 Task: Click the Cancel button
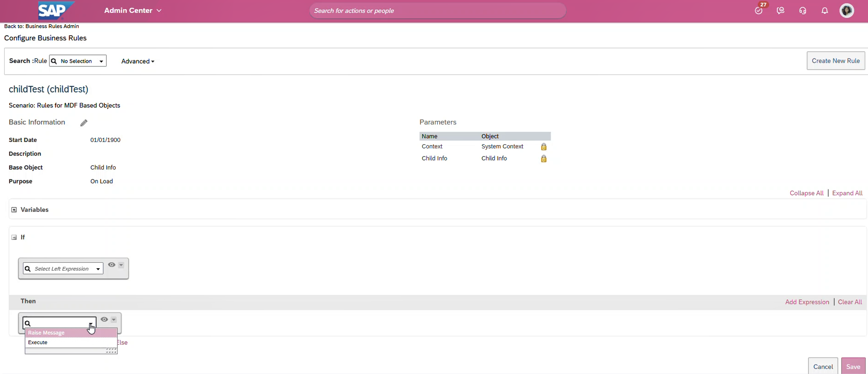tap(823, 366)
